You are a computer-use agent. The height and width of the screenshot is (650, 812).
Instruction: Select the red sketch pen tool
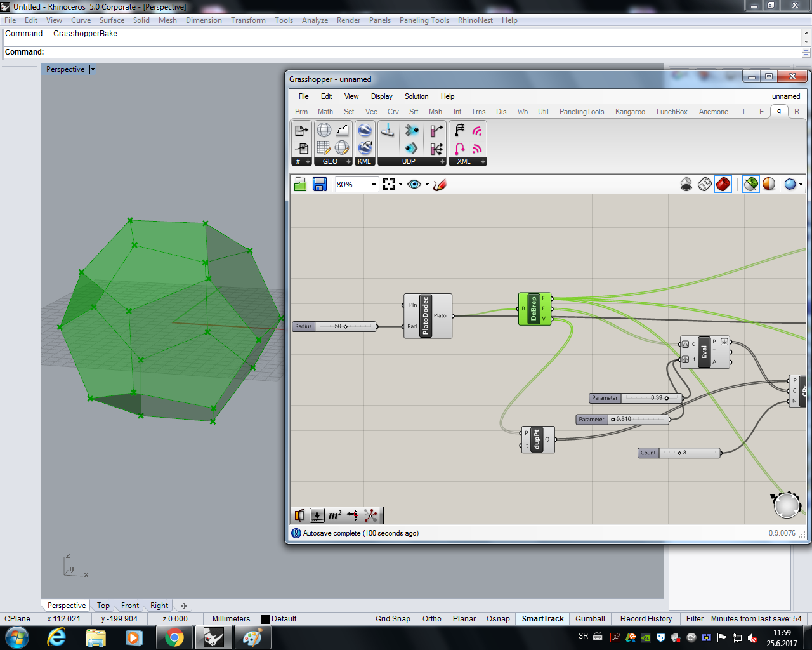(x=440, y=184)
